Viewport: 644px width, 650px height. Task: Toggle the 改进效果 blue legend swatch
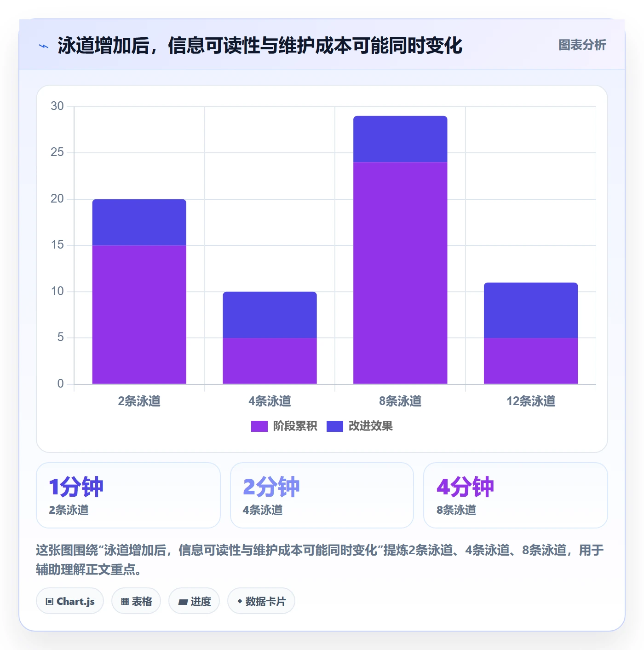pyautogui.click(x=334, y=426)
